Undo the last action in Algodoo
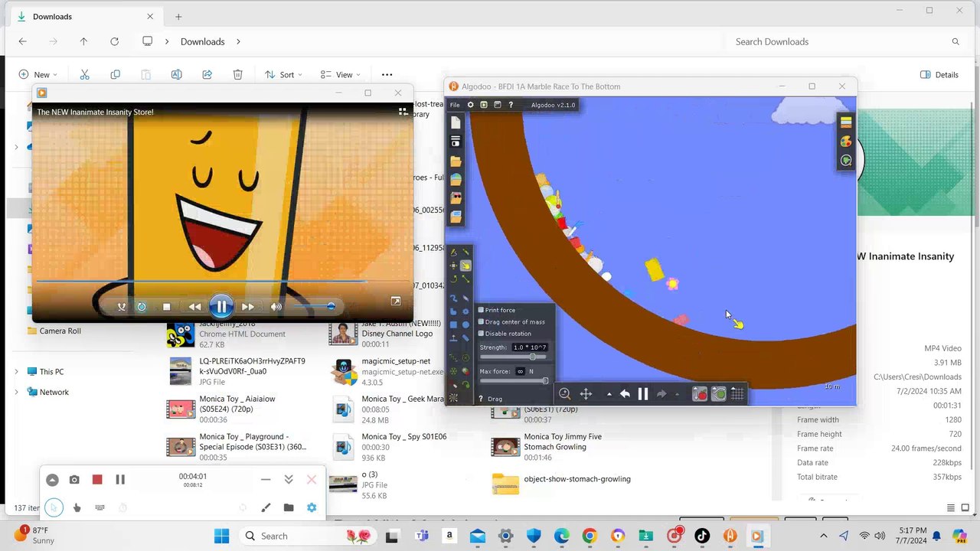The image size is (980, 551). tap(625, 394)
